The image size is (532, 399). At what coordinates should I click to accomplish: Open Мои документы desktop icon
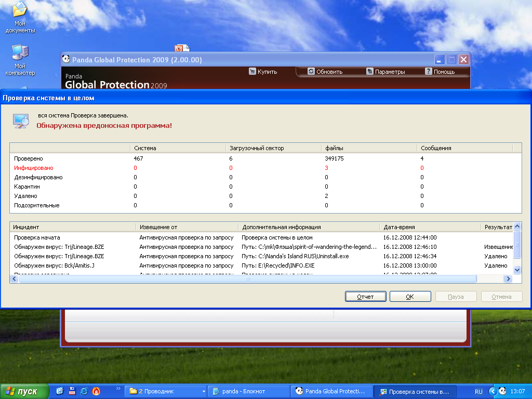tap(20, 17)
